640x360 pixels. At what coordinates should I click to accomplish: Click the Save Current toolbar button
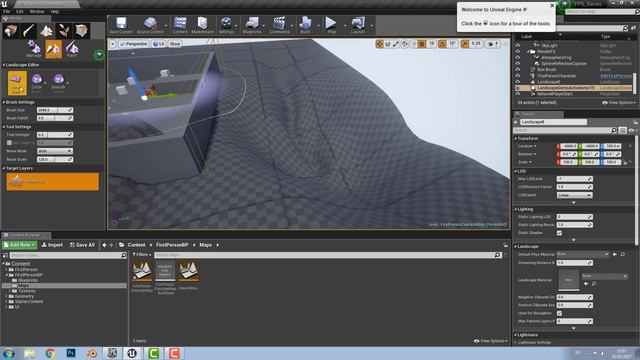[x=121, y=25]
